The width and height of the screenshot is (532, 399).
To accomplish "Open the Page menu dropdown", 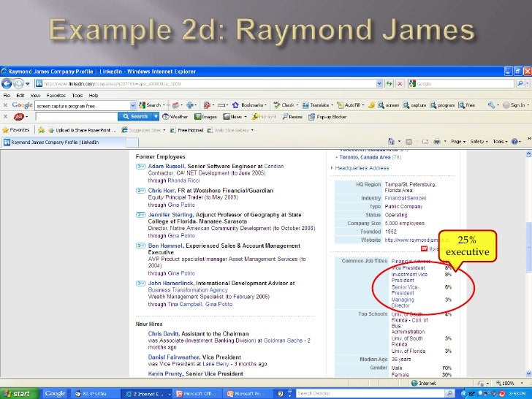I will (458, 142).
